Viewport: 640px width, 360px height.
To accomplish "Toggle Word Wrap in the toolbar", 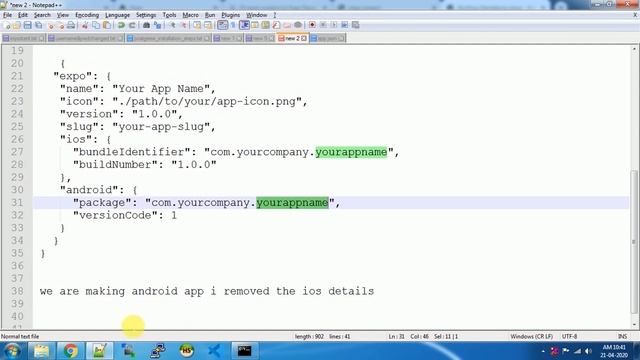I will 222,25.
